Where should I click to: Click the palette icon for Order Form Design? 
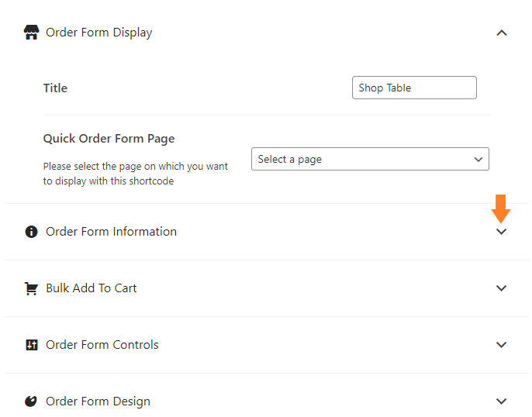(x=31, y=401)
